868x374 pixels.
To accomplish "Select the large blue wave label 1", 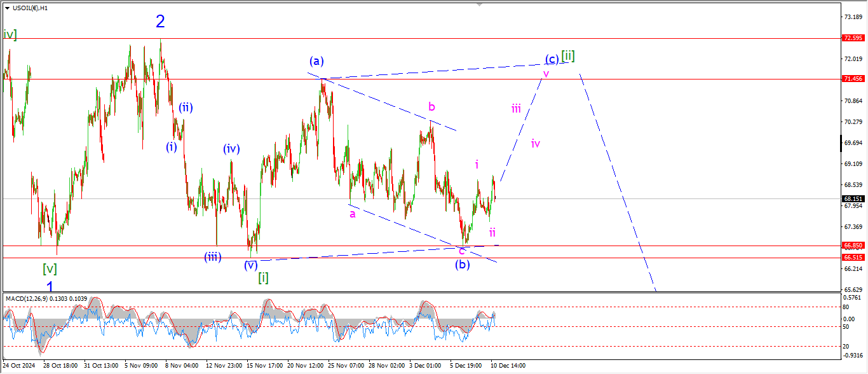I will coord(50,287).
